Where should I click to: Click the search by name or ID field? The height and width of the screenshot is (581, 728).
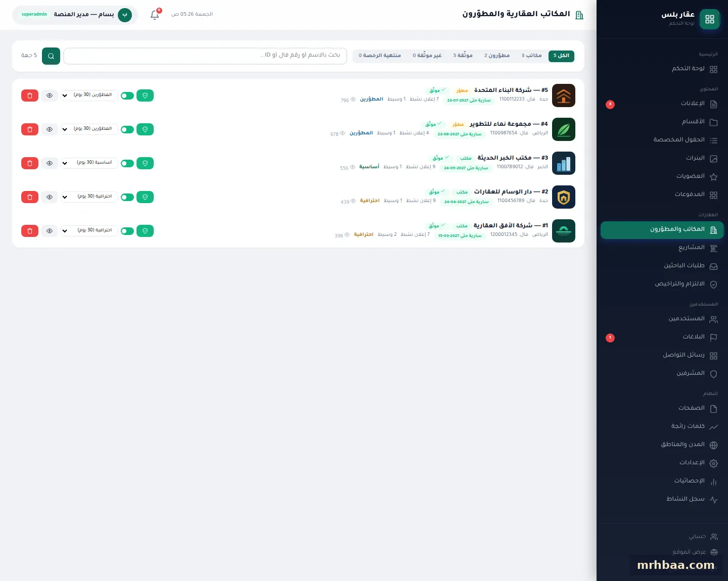tap(205, 56)
